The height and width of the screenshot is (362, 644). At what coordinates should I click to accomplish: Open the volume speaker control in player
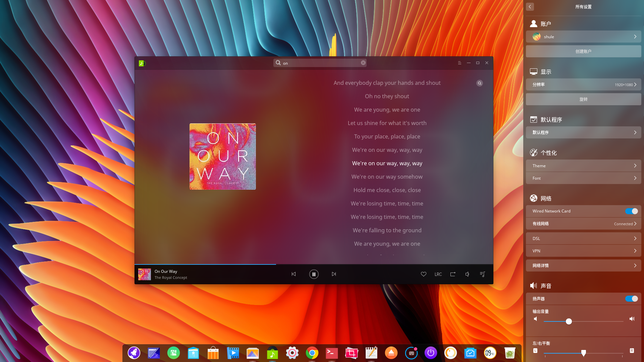tap(467, 274)
